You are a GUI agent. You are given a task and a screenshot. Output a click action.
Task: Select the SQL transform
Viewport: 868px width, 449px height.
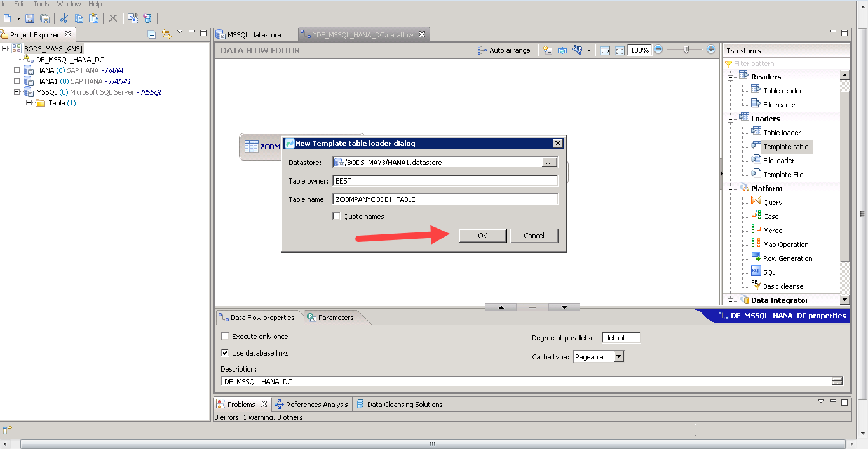(x=769, y=272)
